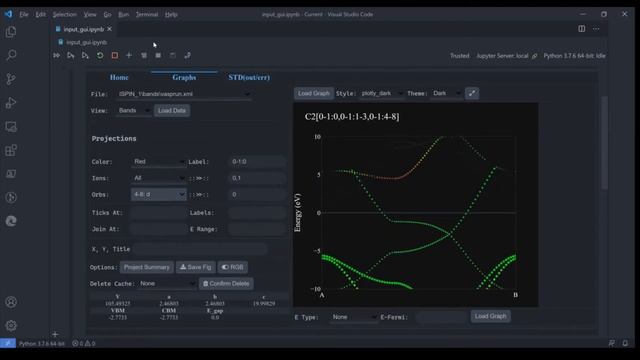This screenshot has height=360, width=640.
Task: Open the Explorer view in the activity bar
Action: coord(11,32)
